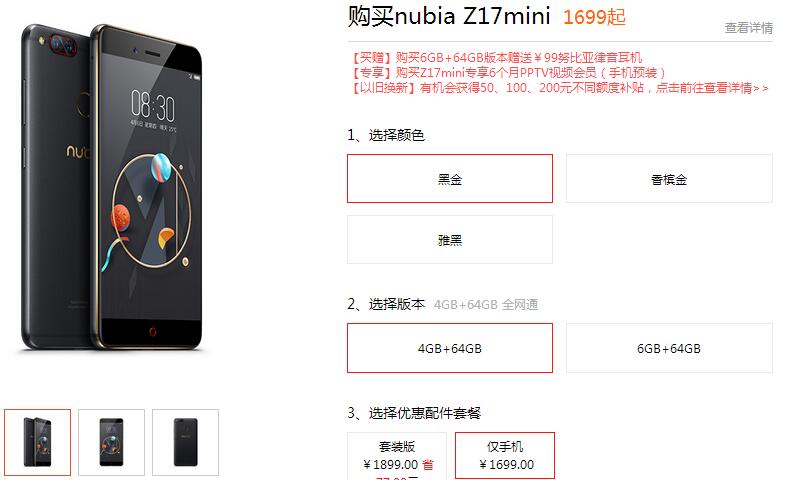This screenshot has height=480, width=789.
Task: Open the 查看详情 details link
Action: click(x=748, y=28)
